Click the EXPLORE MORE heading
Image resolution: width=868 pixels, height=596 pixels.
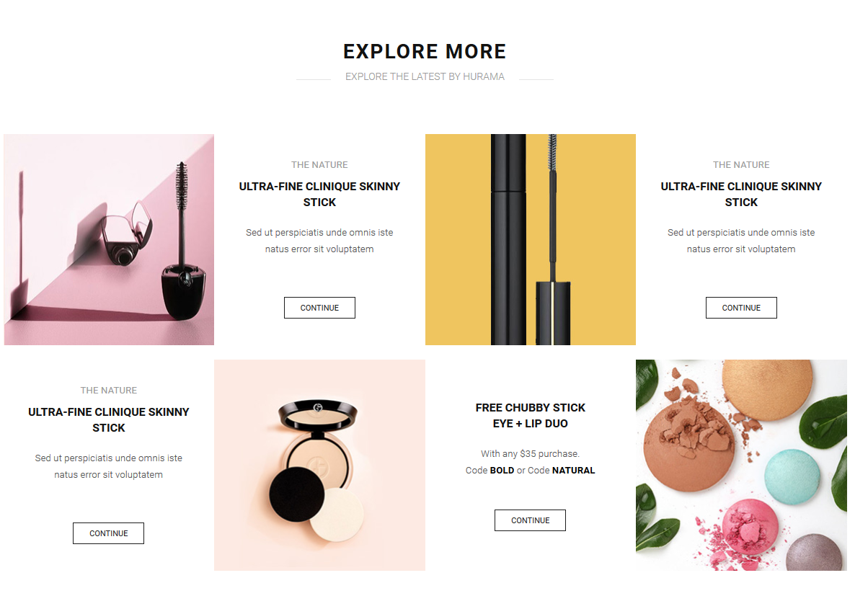425,52
